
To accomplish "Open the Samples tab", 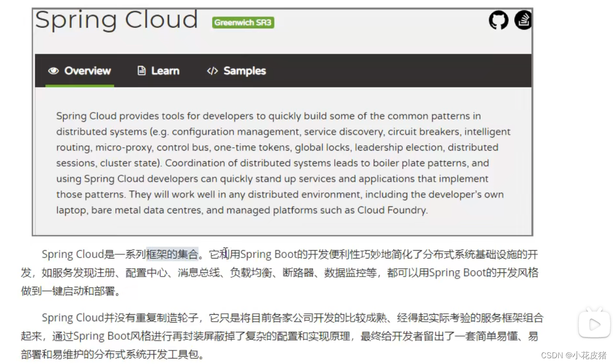I will pyautogui.click(x=236, y=71).
